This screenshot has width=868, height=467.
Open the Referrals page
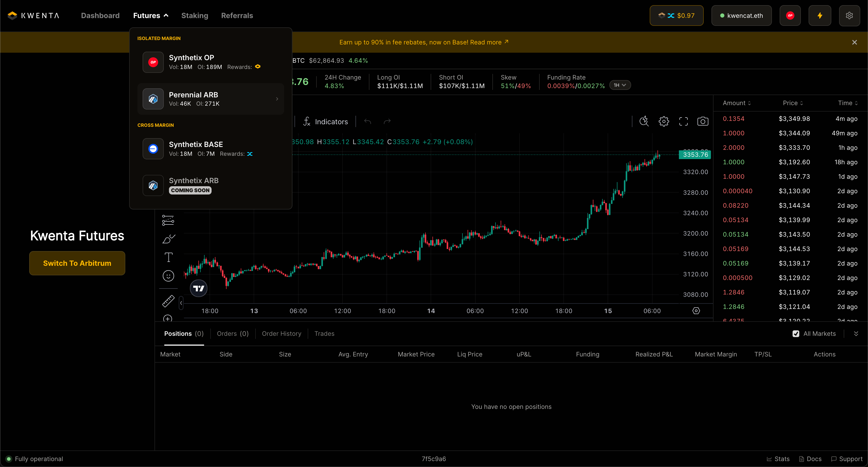pos(237,15)
